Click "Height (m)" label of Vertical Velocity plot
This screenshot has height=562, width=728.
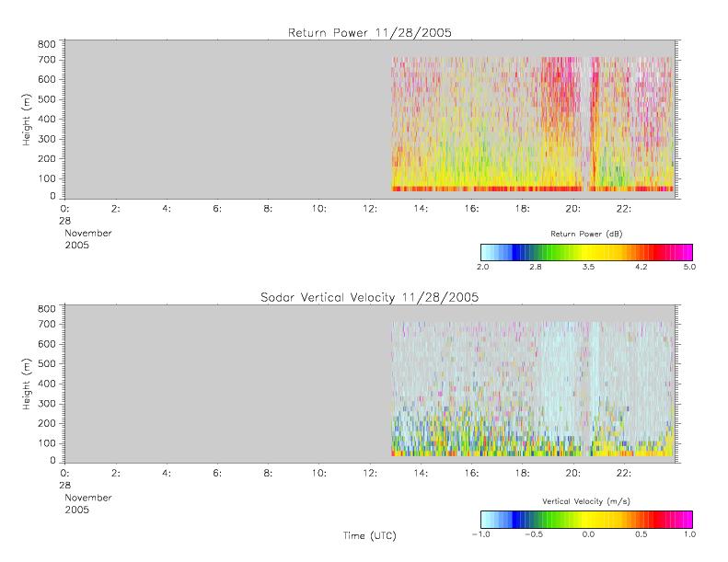coord(27,384)
